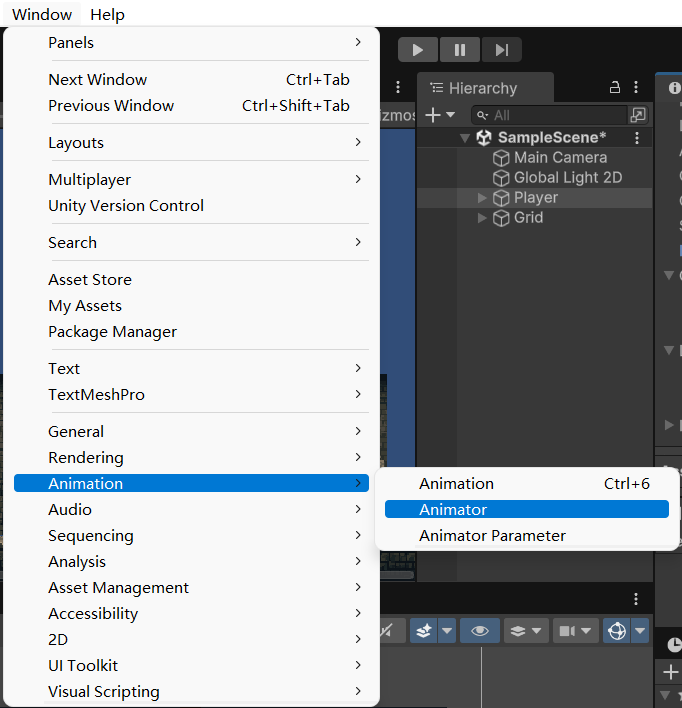The width and height of the screenshot is (682, 708).
Task: Choose Previous Window menu entry
Action: [x=192, y=106]
